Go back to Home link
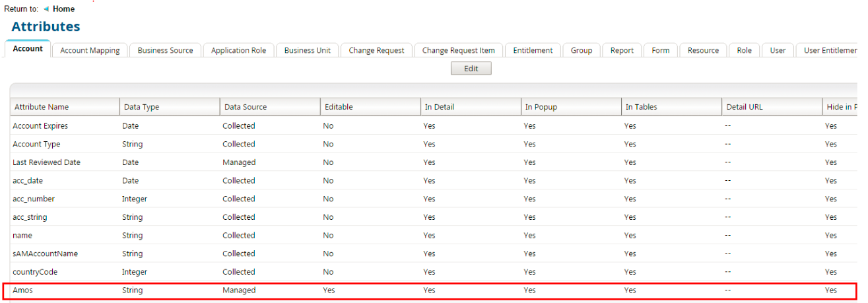 point(63,9)
